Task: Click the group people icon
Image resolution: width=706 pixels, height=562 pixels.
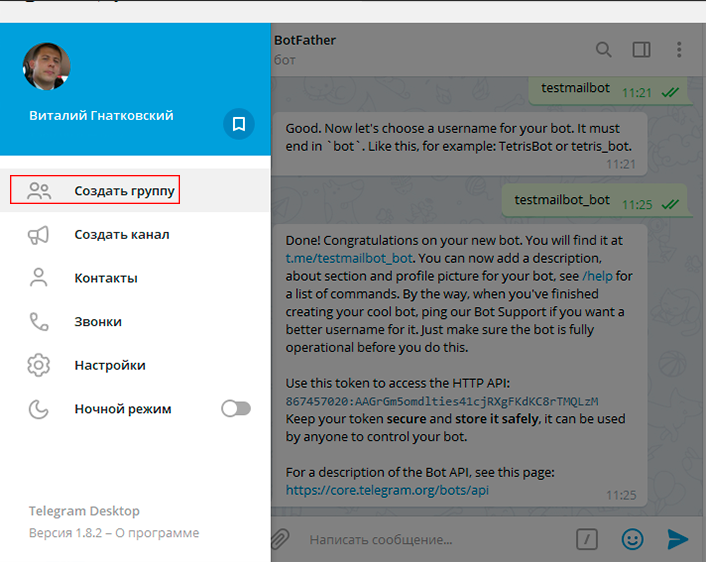Action: pyautogui.click(x=39, y=190)
